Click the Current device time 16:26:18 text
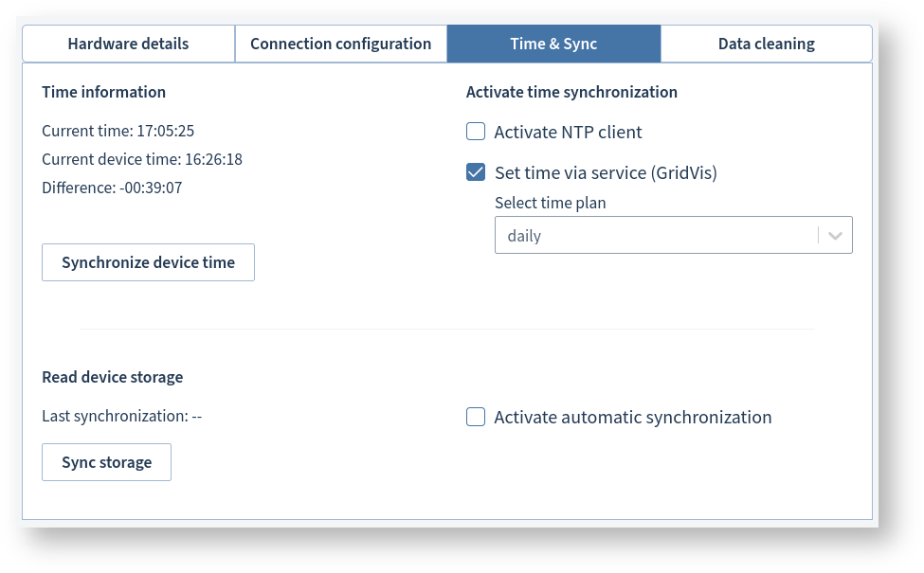 coord(142,159)
